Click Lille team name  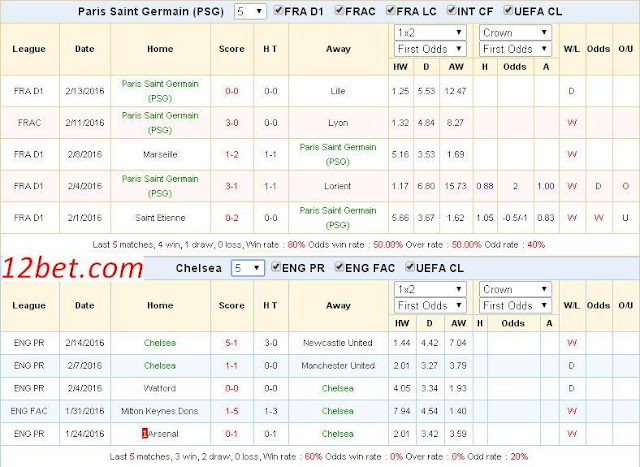click(x=338, y=91)
